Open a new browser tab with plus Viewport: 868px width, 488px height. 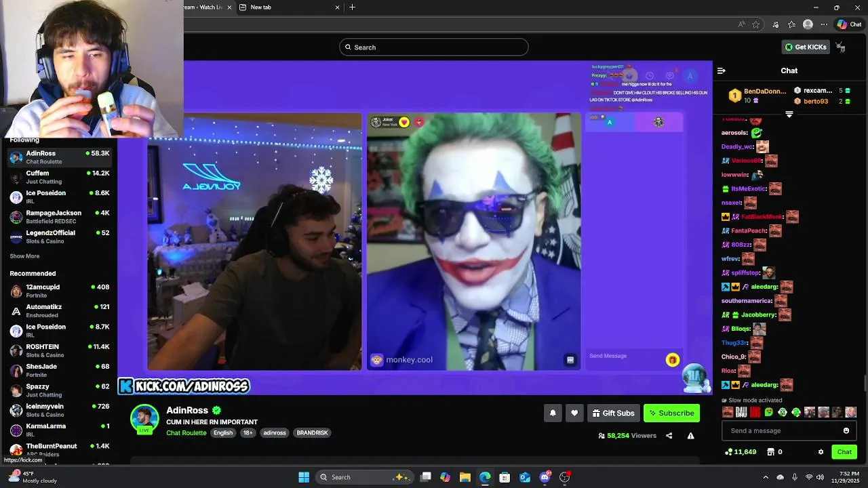pyautogui.click(x=352, y=7)
